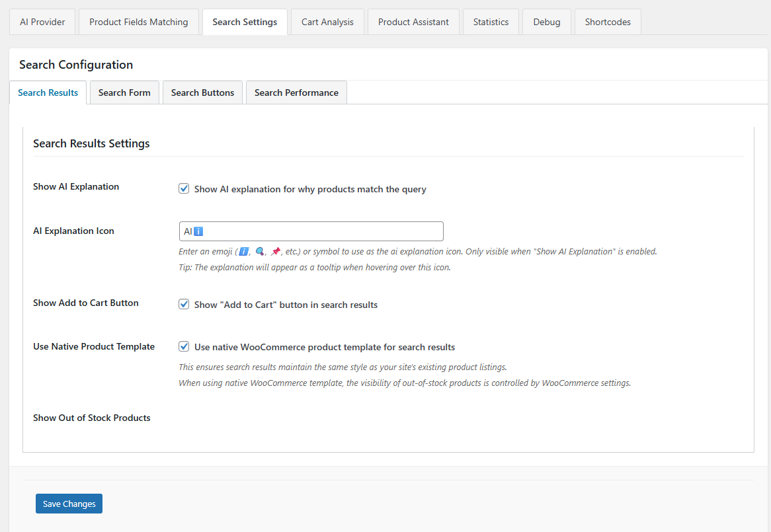Open the Shortcodes tab
Viewport: 771px width, 532px height.
pyautogui.click(x=608, y=22)
